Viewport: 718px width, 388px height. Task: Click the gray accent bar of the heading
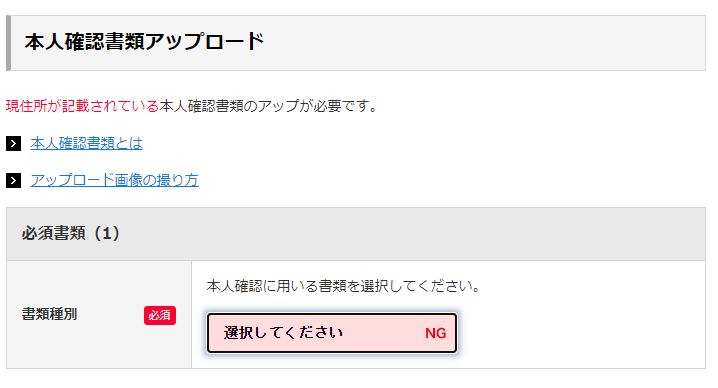click(8, 43)
